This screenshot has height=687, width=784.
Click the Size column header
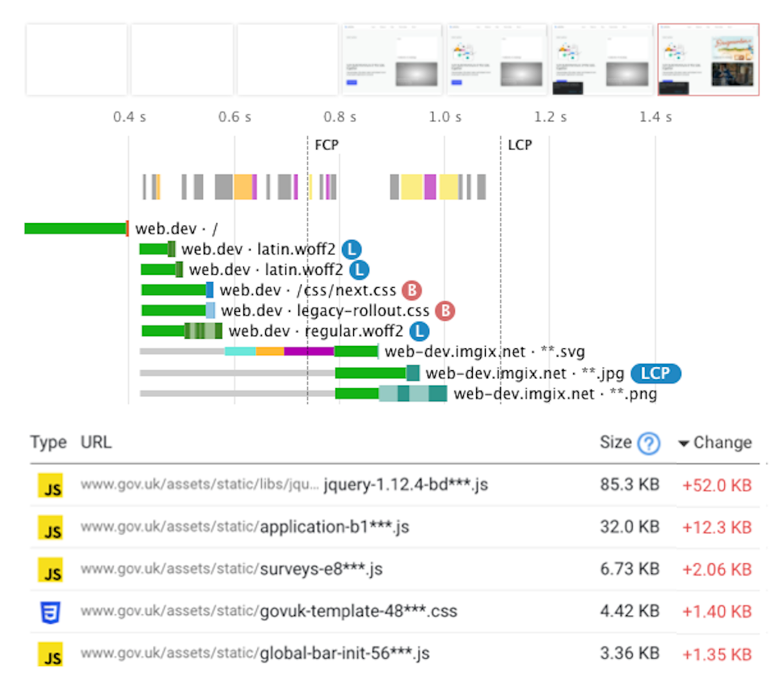coord(615,442)
